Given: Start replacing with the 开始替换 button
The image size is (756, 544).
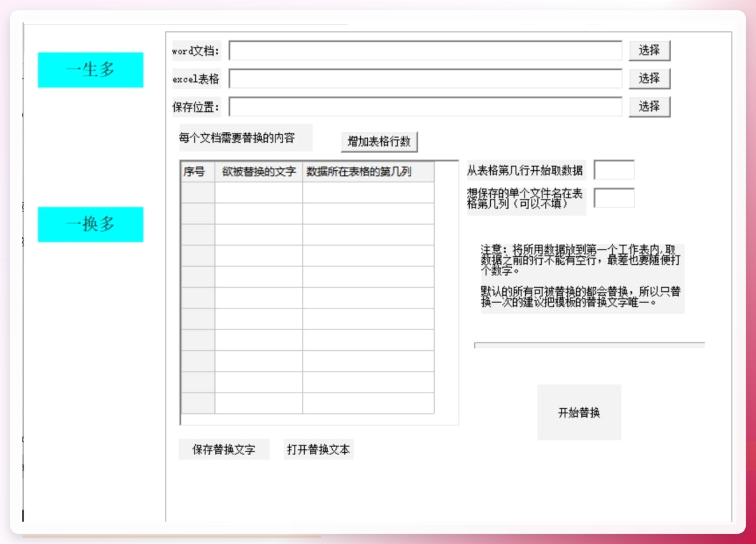Looking at the screenshot, I should pyautogui.click(x=579, y=413).
